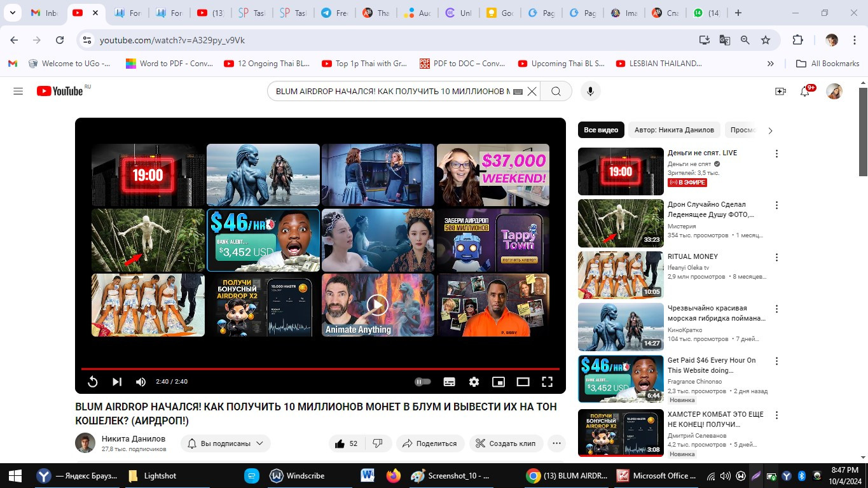Expand the Вы подписаны subscription dropdown
This screenshot has height=488, width=868.
(x=226, y=443)
